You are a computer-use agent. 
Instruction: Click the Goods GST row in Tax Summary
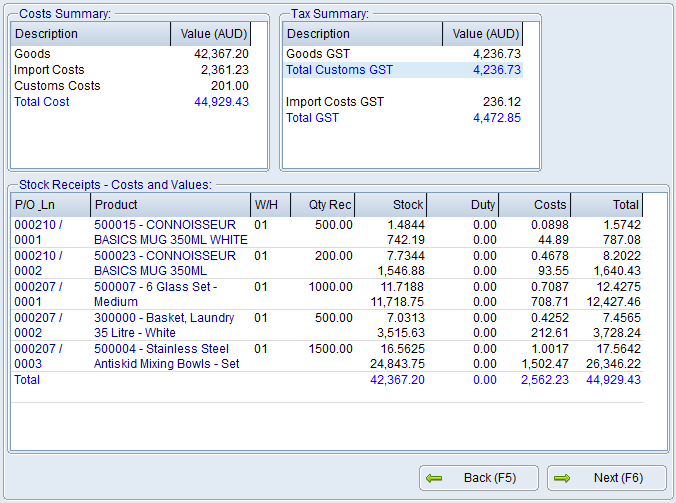[x=319, y=54]
